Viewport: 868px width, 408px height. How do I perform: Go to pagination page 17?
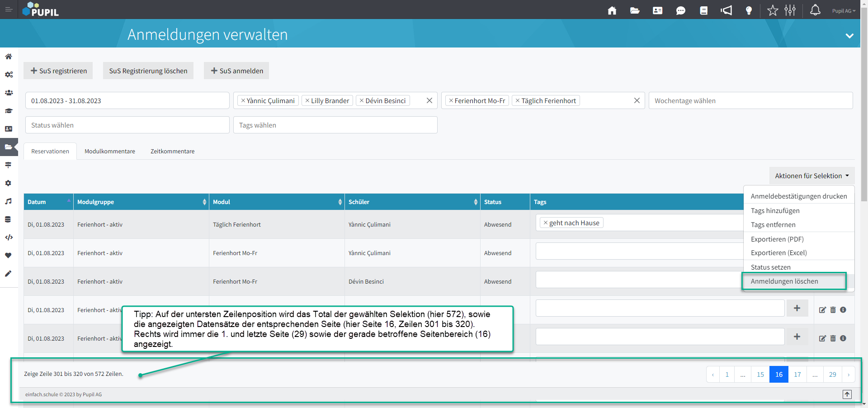797,374
